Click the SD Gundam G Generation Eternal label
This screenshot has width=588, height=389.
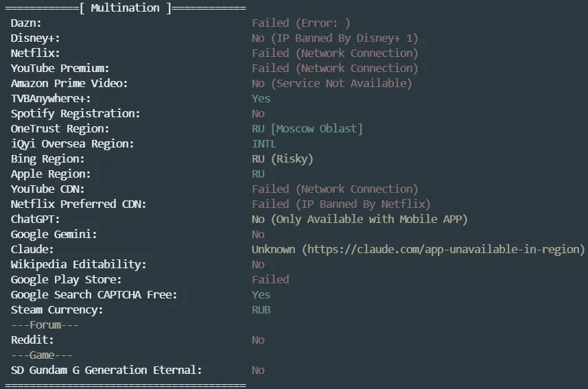click(106, 370)
